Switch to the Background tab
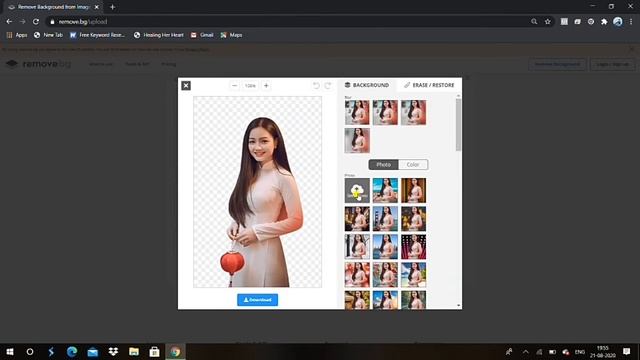 pyautogui.click(x=367, y=85)
